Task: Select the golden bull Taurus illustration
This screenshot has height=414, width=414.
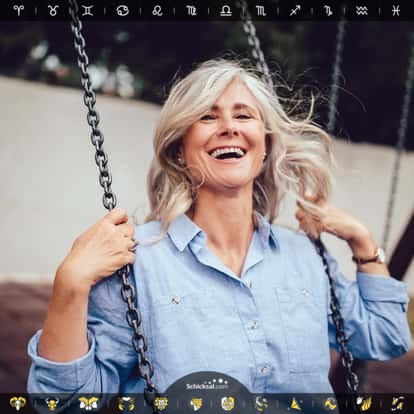Action: point(52,403)
